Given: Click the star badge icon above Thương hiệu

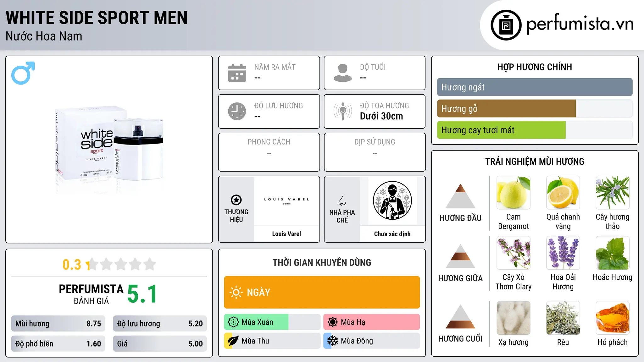Looking at the screenshot, I should pyautogui.click(x=236, y=200).
